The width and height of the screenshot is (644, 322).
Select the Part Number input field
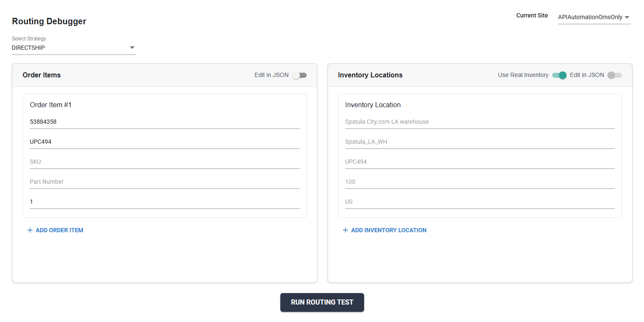pos(164,182)
